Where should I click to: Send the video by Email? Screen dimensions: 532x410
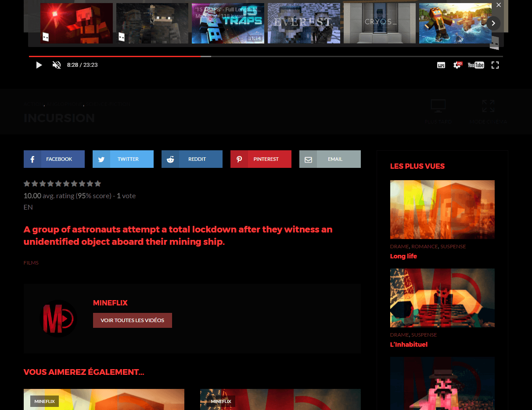[x=330, y=159]
